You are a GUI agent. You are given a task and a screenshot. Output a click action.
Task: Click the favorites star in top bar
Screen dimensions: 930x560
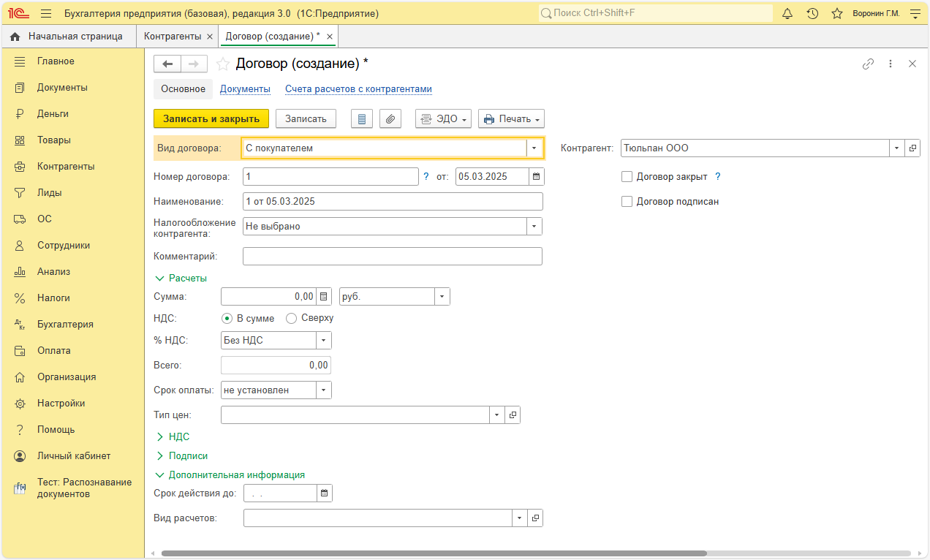coord(837,13)
